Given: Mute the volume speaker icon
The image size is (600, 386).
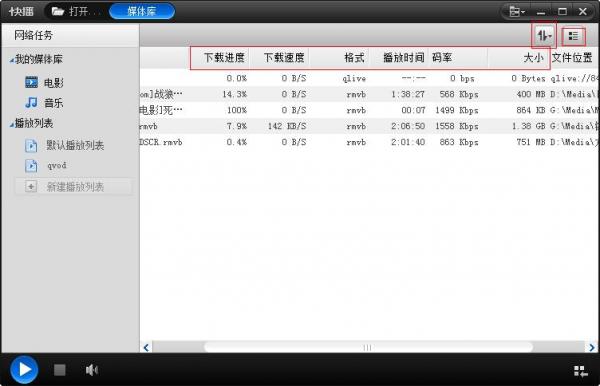Looking at the screenshot, I should pos(92,370).
